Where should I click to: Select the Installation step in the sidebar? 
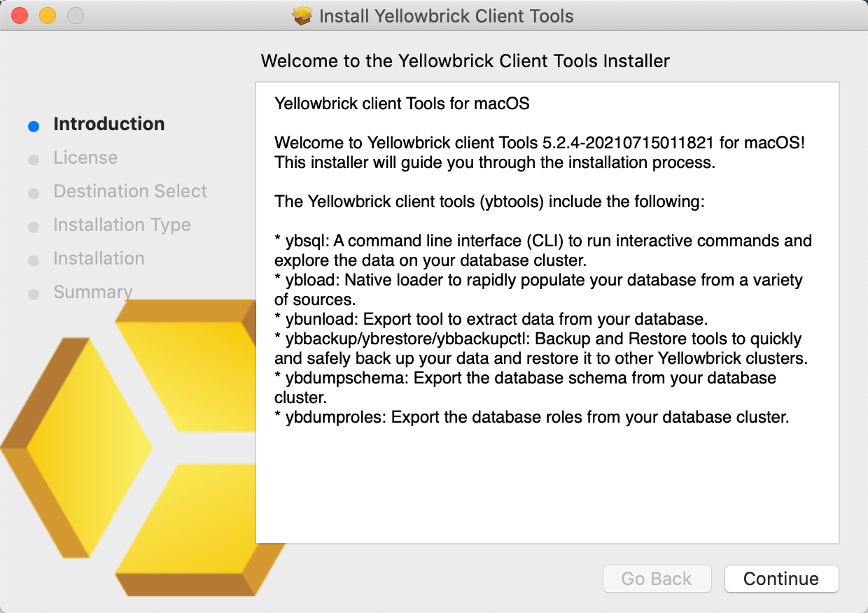[99, 258]
